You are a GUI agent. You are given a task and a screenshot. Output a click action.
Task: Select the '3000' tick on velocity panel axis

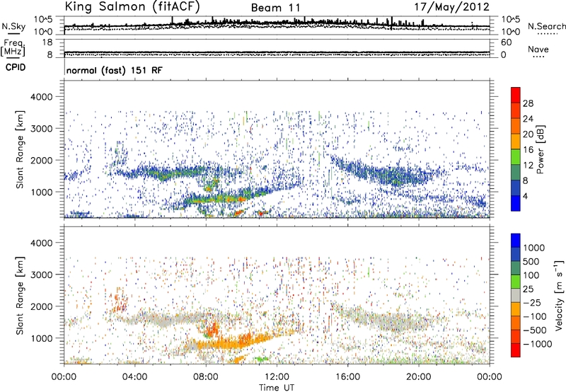tap(41, 275)
